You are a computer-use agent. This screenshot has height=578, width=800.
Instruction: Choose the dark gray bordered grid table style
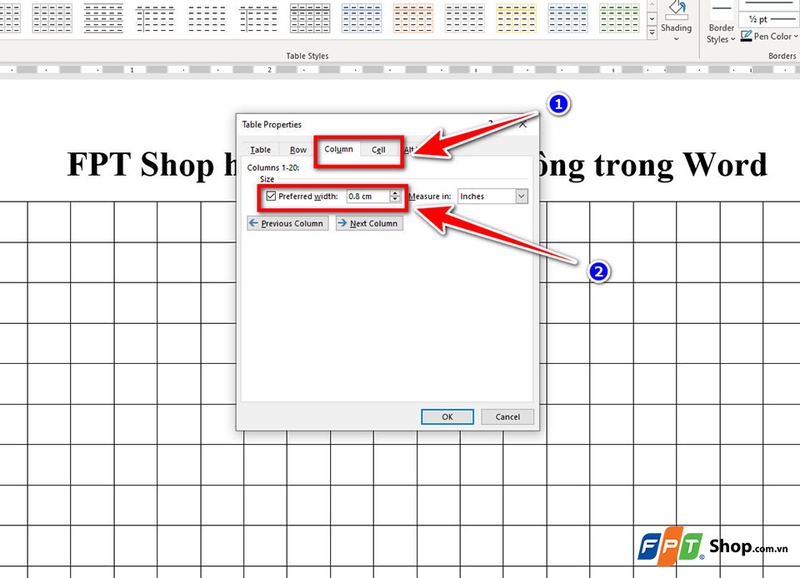pyautogui.click(x=310, y=18)
